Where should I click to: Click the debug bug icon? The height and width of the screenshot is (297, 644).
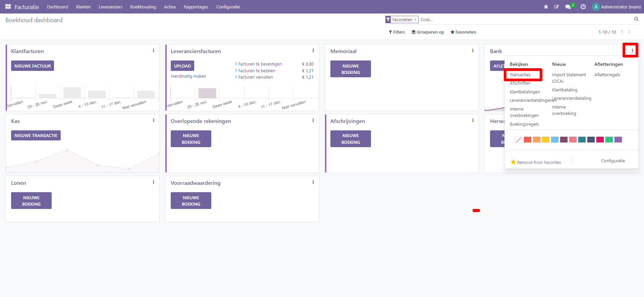point(546,7)
